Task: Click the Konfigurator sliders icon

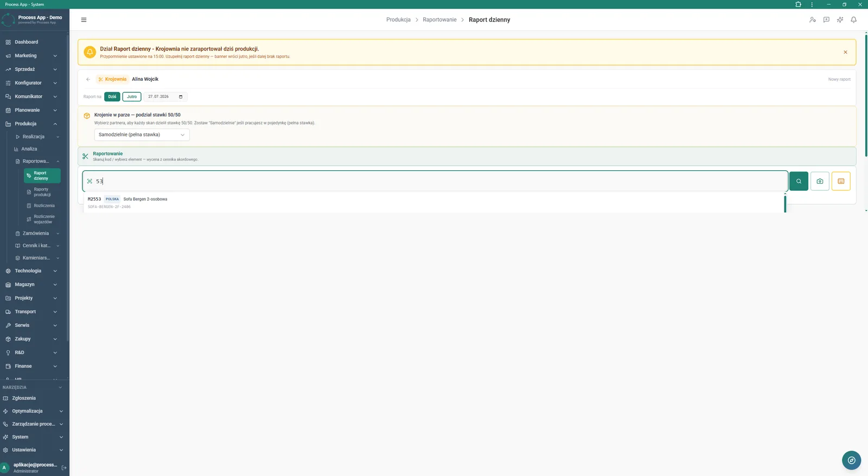Action: 8,83
